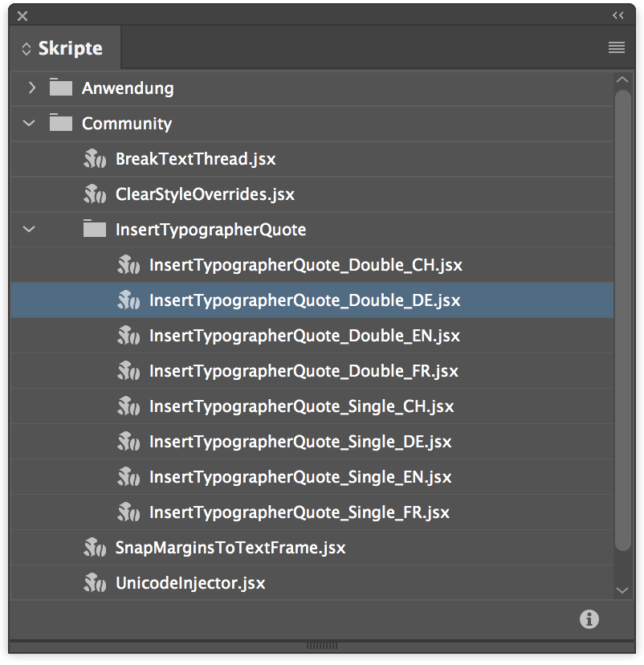
Task: Open the Skripte panel flyout menu
Action: 616,47
